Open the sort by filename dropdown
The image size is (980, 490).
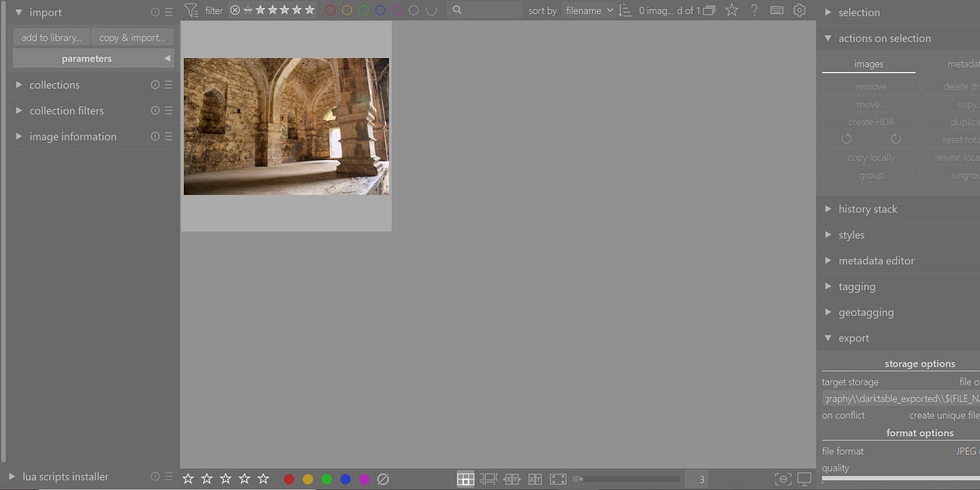(x=586, y=11)
